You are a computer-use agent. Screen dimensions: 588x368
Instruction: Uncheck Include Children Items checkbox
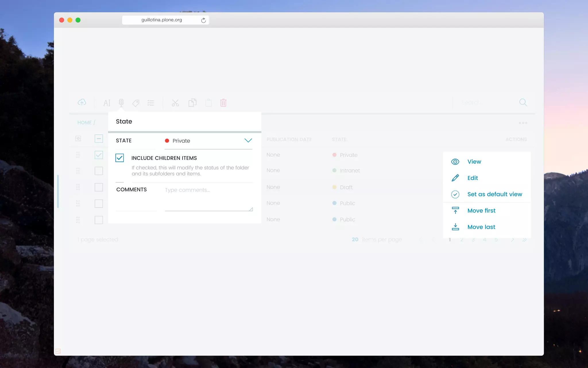pyautogui.click(x=120, y=158)
